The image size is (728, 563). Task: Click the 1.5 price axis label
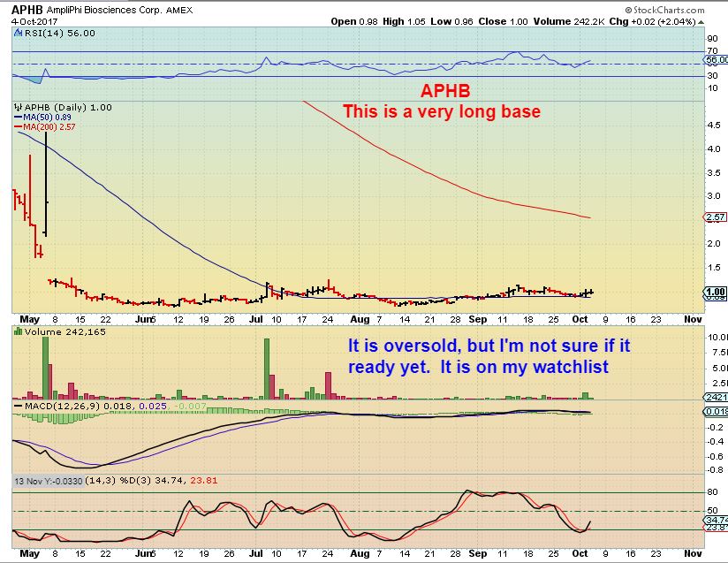pos(714,267)
